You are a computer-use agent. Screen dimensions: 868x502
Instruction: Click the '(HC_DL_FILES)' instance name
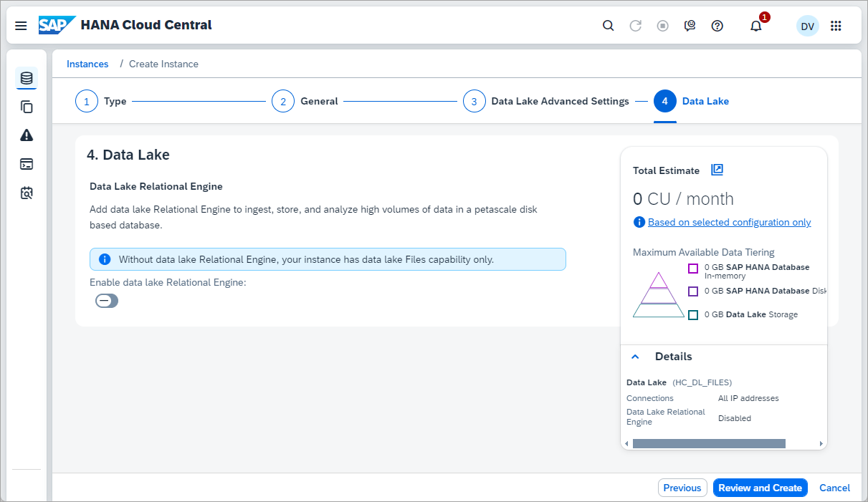click(702, 382)
